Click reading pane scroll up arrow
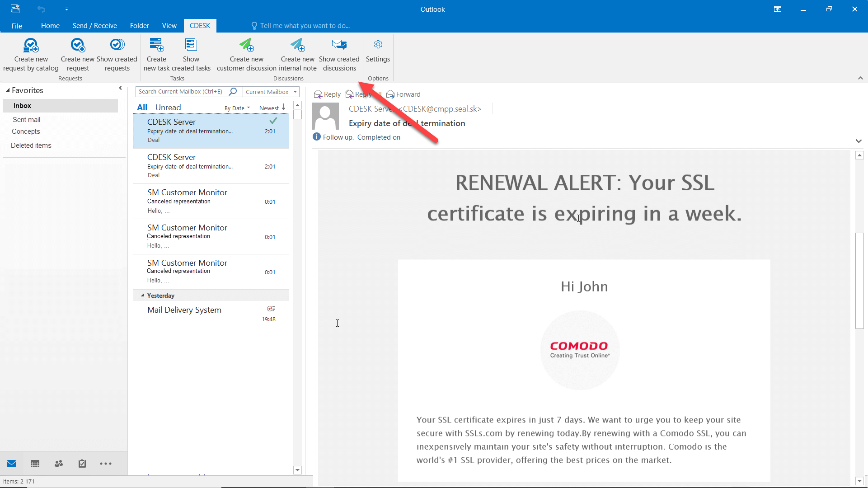 pyautogui.click(x=859, y=155)
